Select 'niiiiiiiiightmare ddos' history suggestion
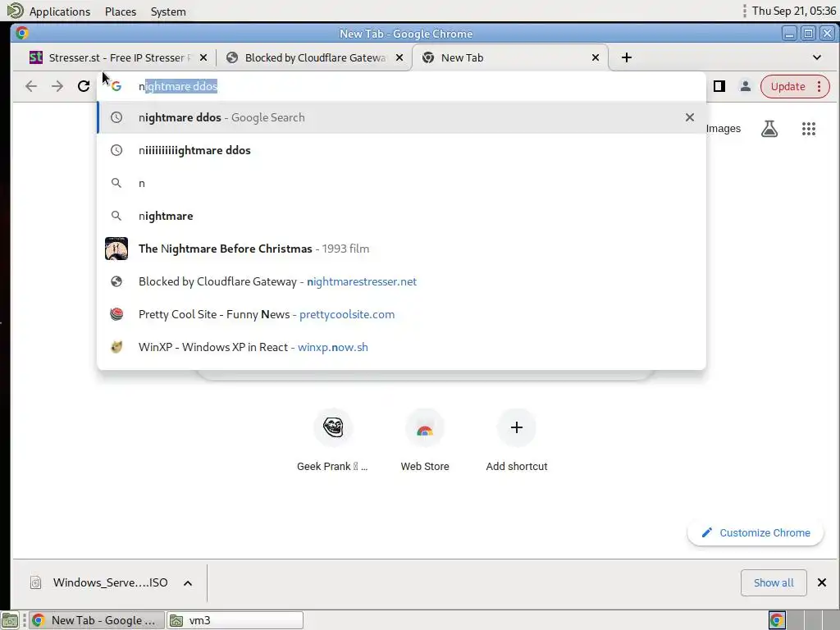The height and width of the screenshot is (630, 840). pos(401,150)
